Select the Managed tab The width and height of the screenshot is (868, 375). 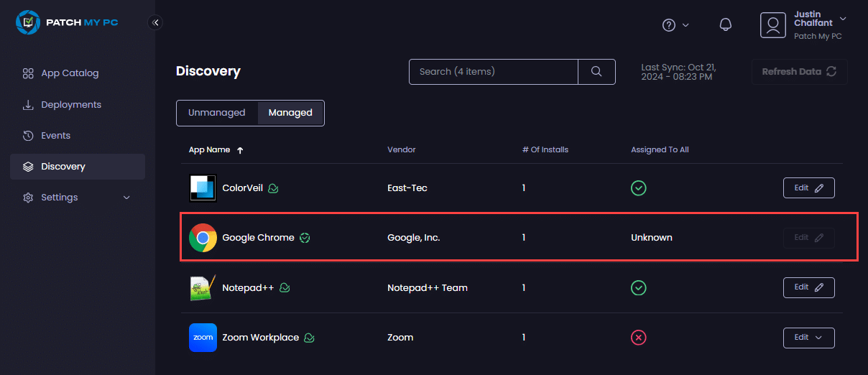point(290,113)
